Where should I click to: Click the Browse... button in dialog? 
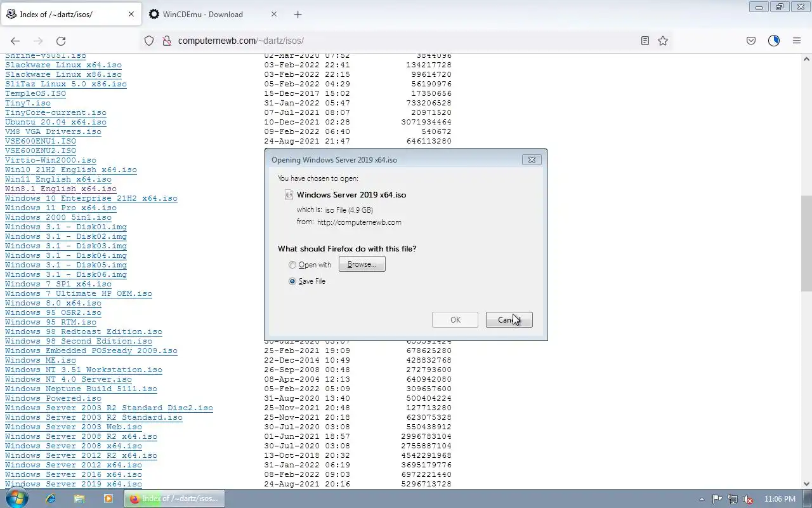click(362, 264)
